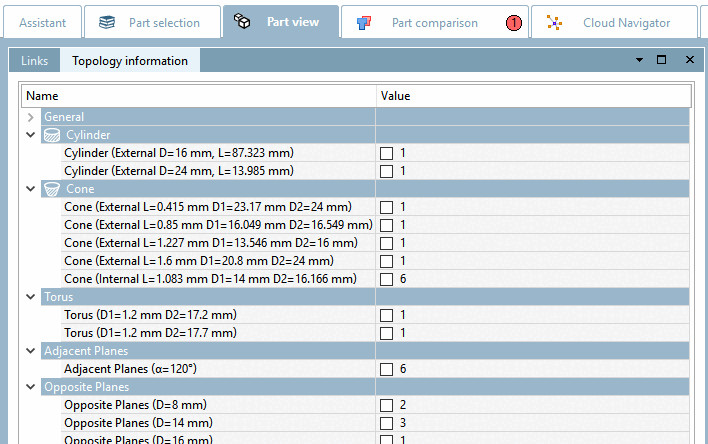Click the Cone category icon

pos(52,189)
